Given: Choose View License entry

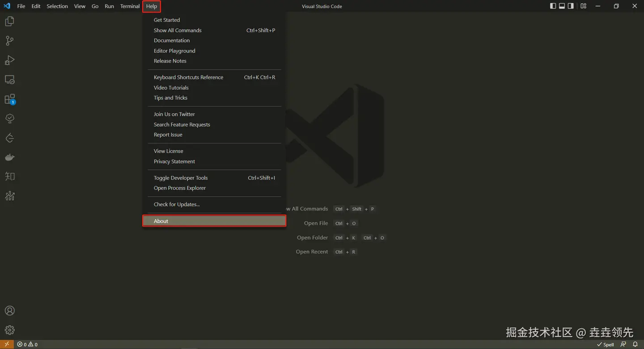Looking at the screenshot, I should 214,151.
